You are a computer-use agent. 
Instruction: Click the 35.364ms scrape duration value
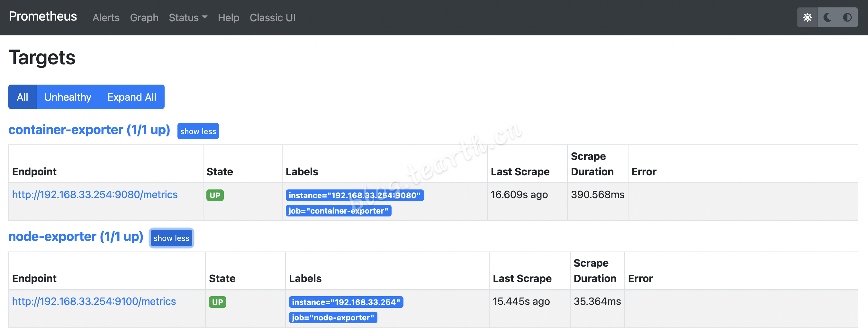pyautogui.click(x=597, y=301)
